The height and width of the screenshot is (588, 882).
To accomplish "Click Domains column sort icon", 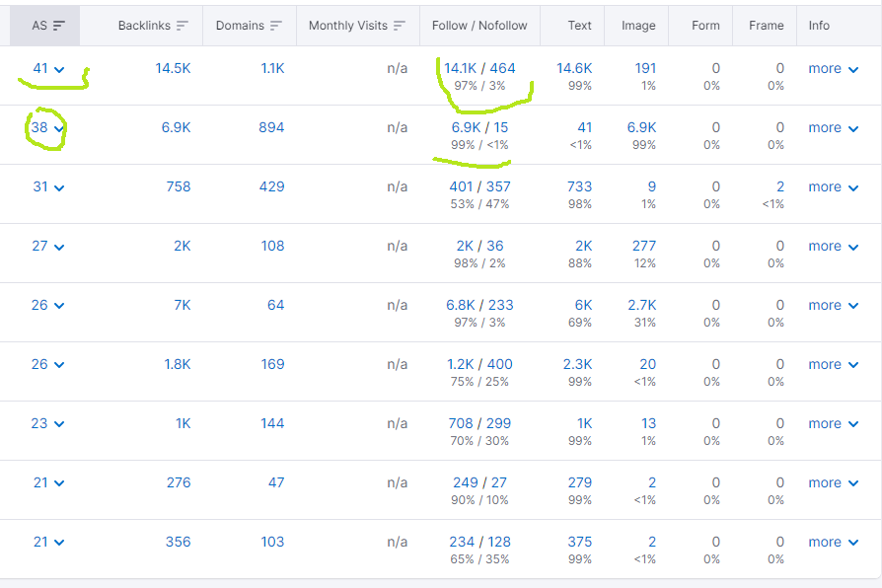I will coord(275,26).
